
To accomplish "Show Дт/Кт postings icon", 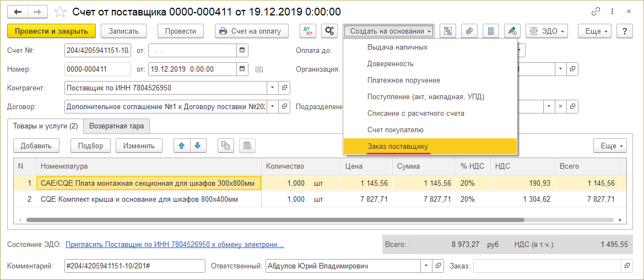I will (x=307, y=31).
